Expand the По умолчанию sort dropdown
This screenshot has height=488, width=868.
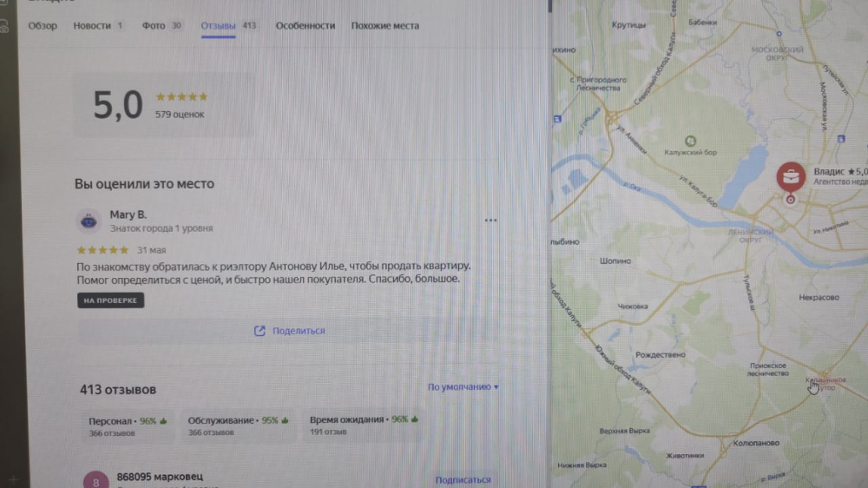tap(463, 386)
